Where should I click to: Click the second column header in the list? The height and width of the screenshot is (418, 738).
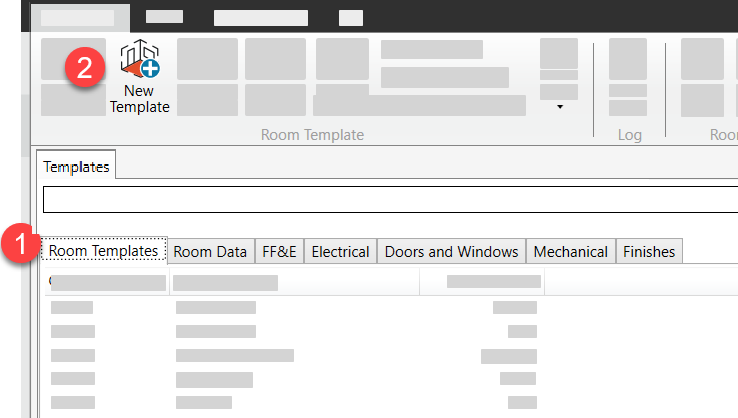pos(225,283)
